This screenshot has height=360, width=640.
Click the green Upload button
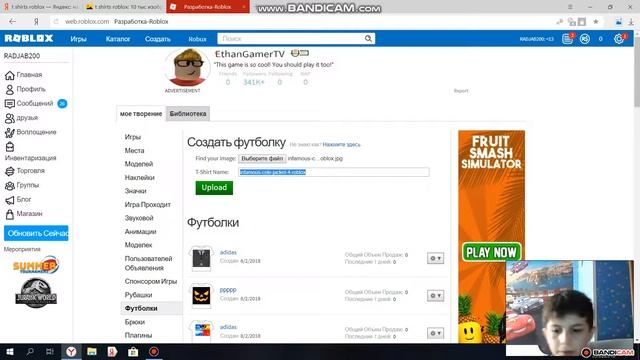tap(214, 188)
